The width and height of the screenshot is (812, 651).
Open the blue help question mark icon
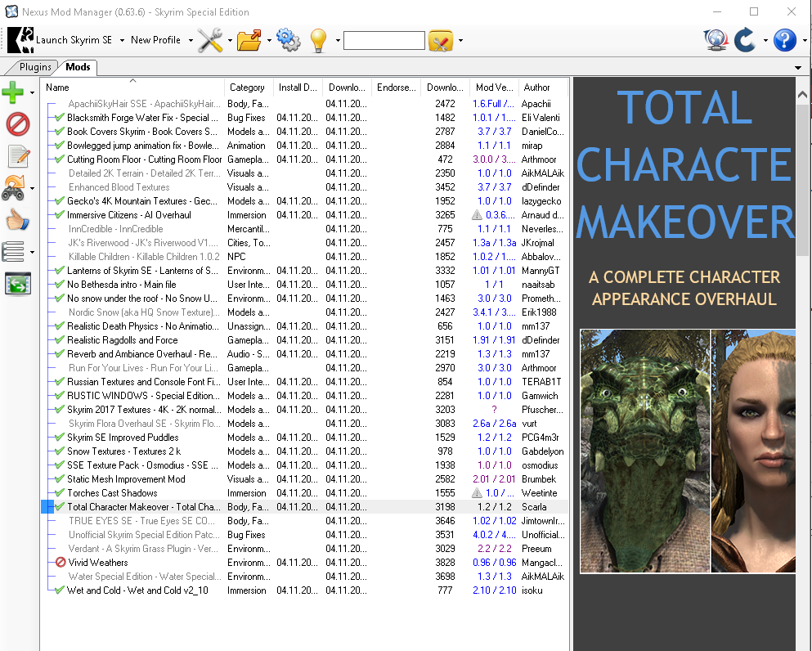coord(784,40)
